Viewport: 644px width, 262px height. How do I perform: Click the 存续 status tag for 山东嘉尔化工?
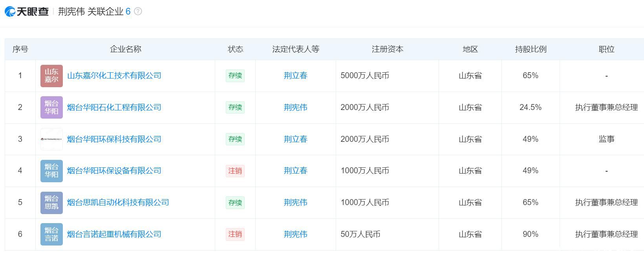click(235, 76)
